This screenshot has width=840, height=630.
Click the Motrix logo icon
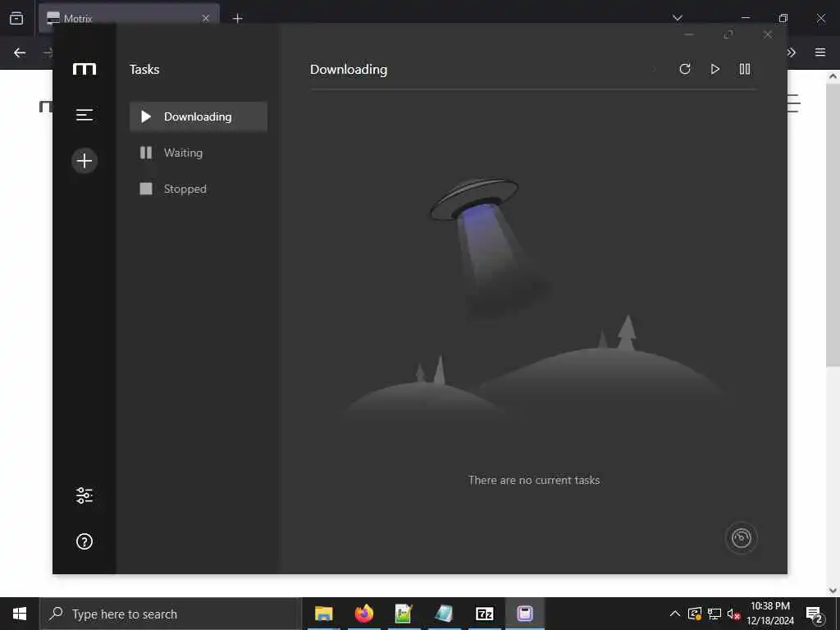(84, 69)
